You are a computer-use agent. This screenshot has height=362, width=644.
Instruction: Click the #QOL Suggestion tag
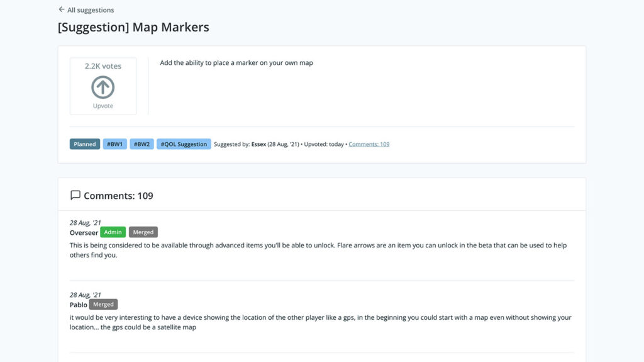[x=184, y=144]
